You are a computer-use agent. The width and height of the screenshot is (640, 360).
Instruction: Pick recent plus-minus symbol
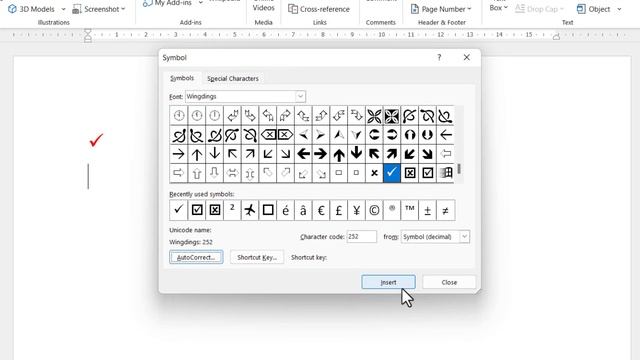click(427, 210)
